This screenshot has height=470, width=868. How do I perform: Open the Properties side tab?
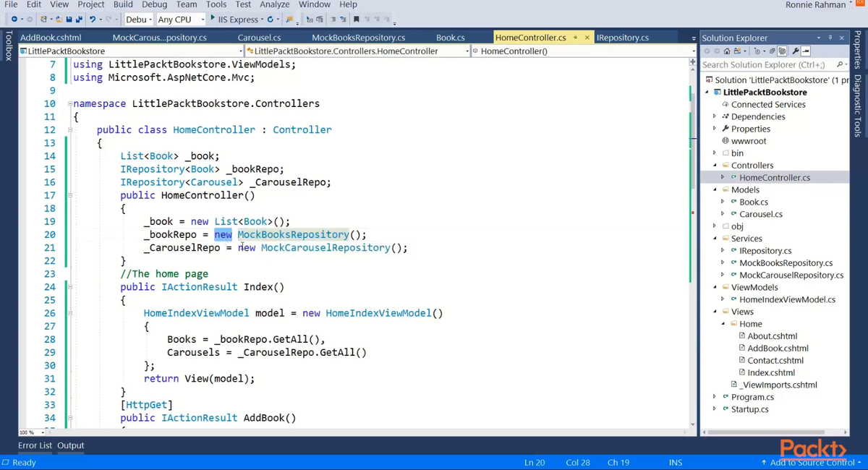click(x=858, y=51)
